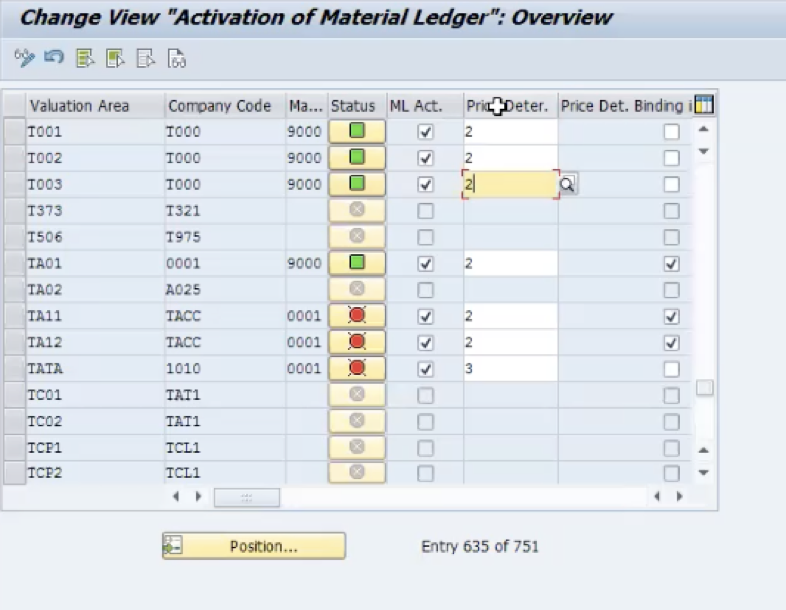Click inactive status button for T373

coord(357,211)
